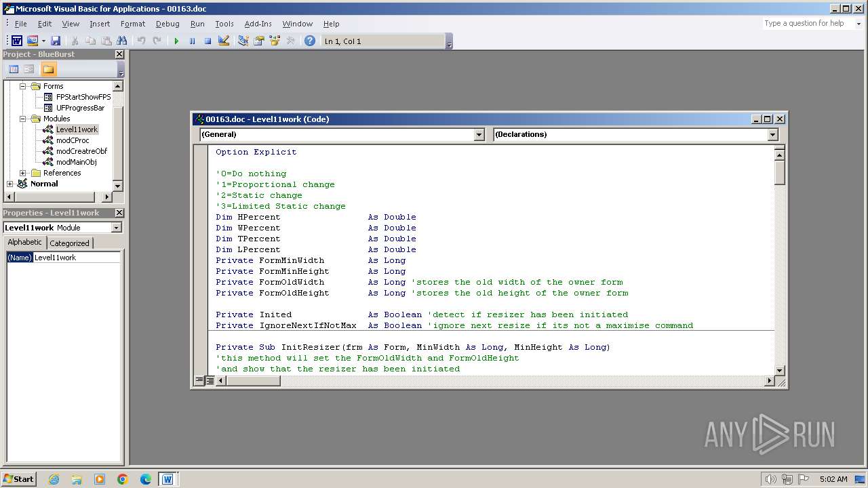Collapse the Modules folder node

click(22, 119)
